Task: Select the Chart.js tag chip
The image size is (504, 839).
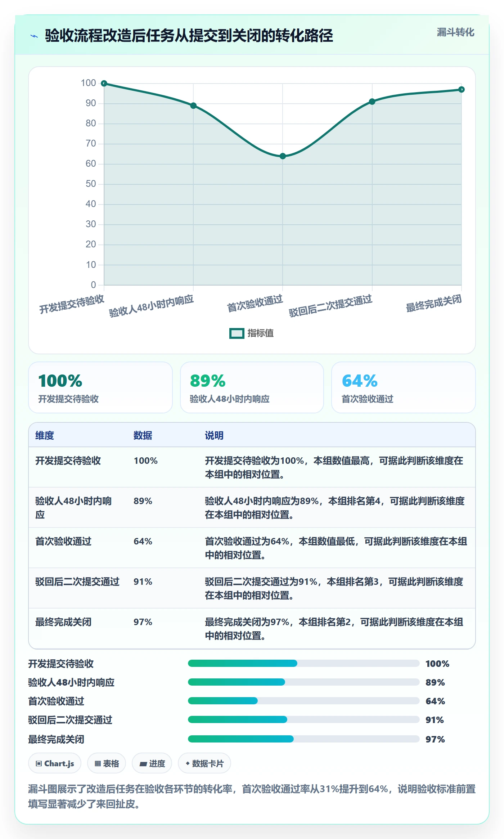Action: 55,763
